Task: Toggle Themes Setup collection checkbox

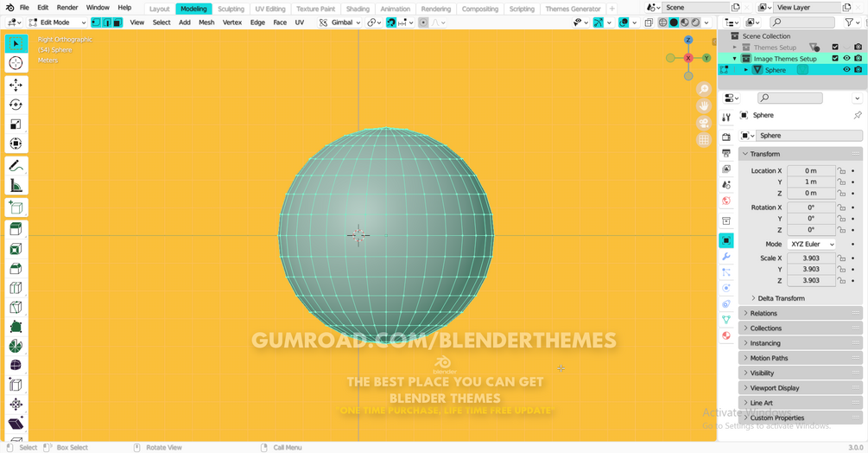Action: tap(835, 47)
